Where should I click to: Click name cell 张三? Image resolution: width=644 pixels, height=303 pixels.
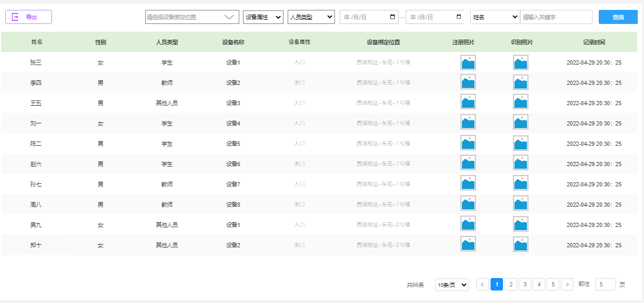[36, 62]
